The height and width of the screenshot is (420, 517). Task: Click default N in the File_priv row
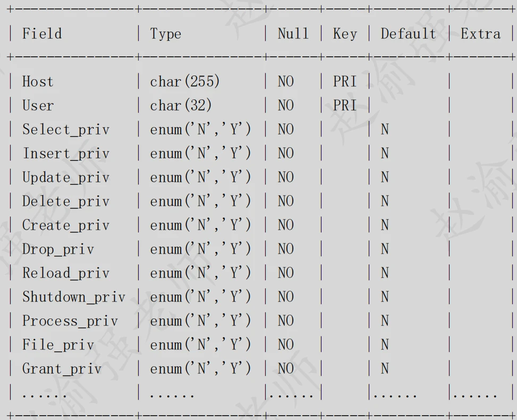tap(385, 345)
